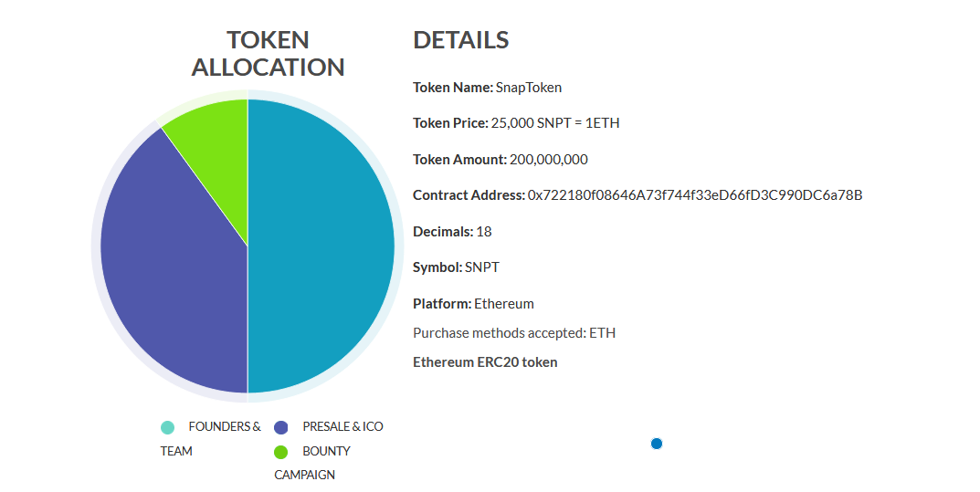Toggle the Founders & Team legend label

tap(211, 438)
